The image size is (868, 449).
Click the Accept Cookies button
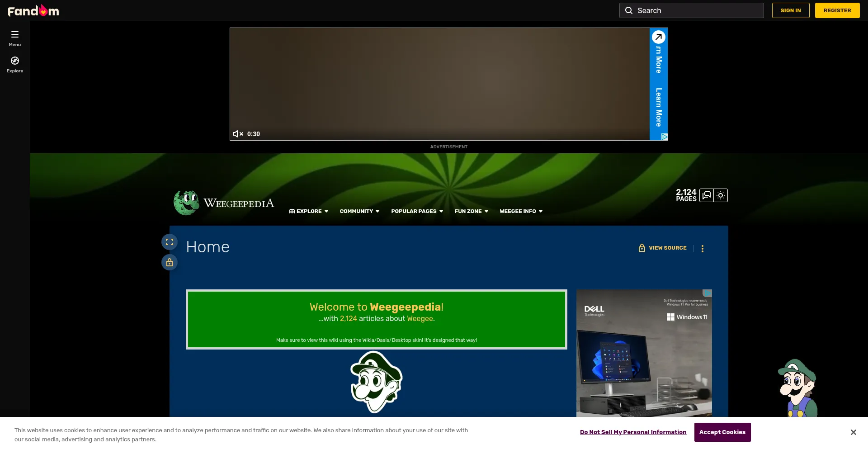click(722, 432)
